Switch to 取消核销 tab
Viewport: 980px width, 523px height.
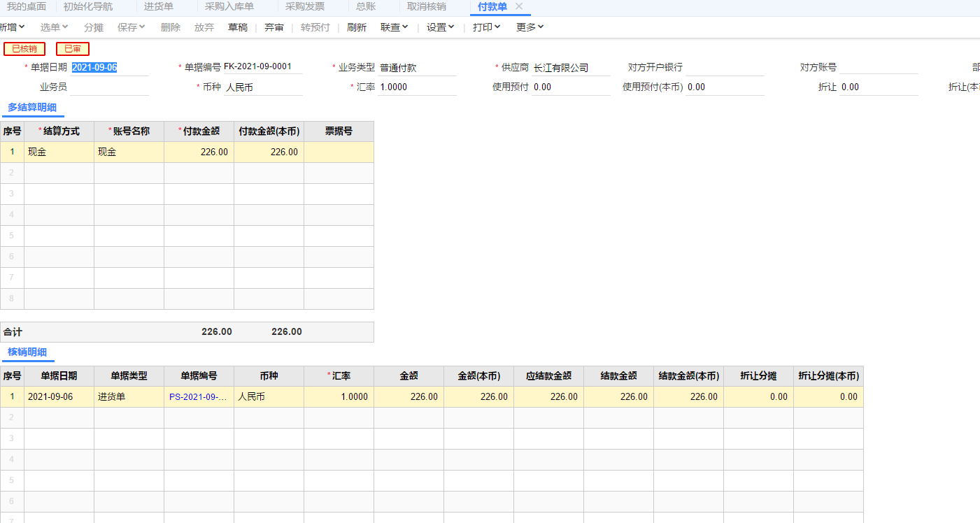[x=427, y=6]
